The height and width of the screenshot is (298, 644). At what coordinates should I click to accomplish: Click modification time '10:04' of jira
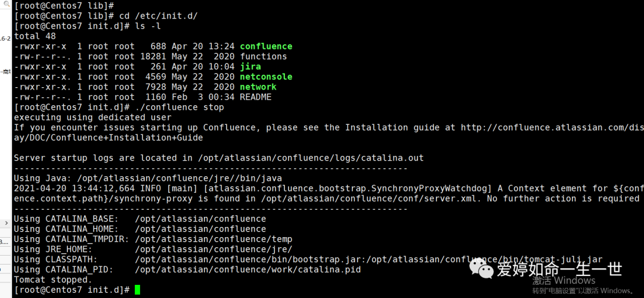(222, 67)
